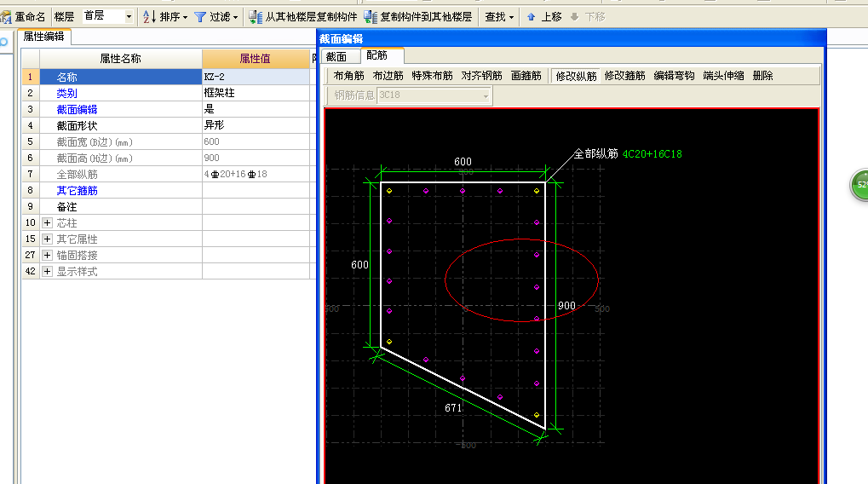Click the 布角筋 tool
Image resolution: width=868 pixels, height=484 pixels.
[x=348, y=76]
